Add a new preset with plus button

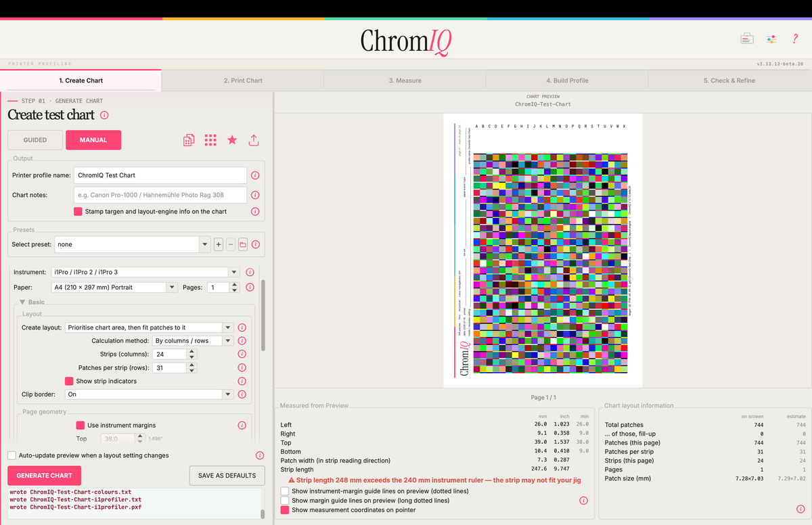pos(219,244)
